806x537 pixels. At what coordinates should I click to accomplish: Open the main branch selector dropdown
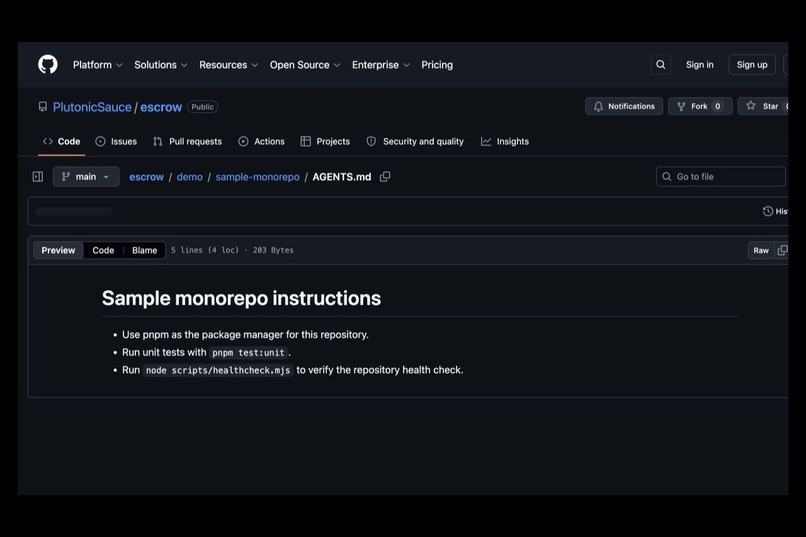pyautogui.click(x=86, y=177)
